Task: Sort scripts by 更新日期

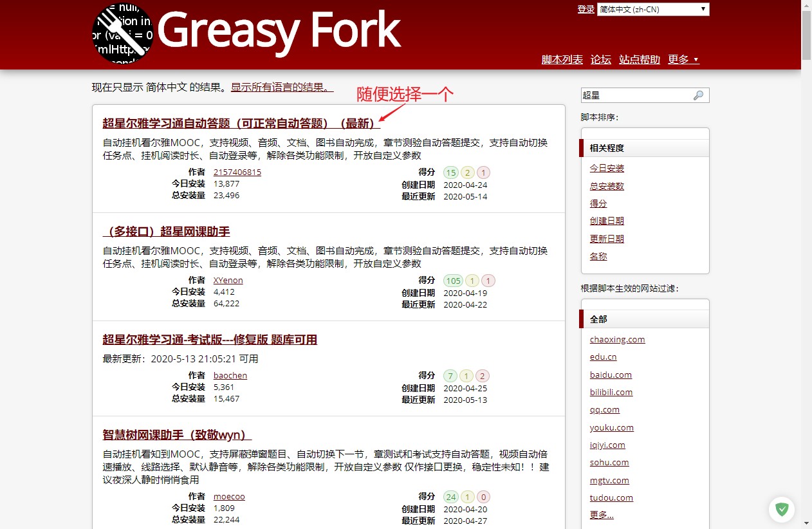Action: pos(607,239)
